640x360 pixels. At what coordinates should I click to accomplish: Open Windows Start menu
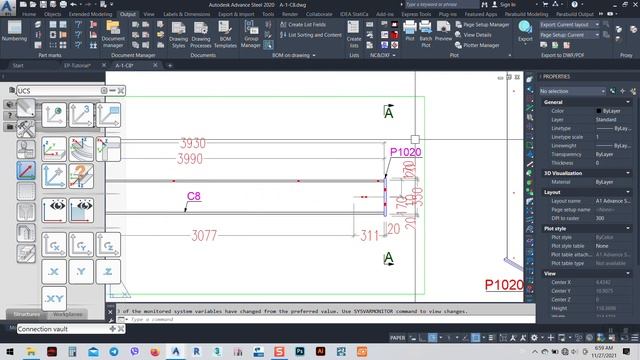[x=10, y=351]
